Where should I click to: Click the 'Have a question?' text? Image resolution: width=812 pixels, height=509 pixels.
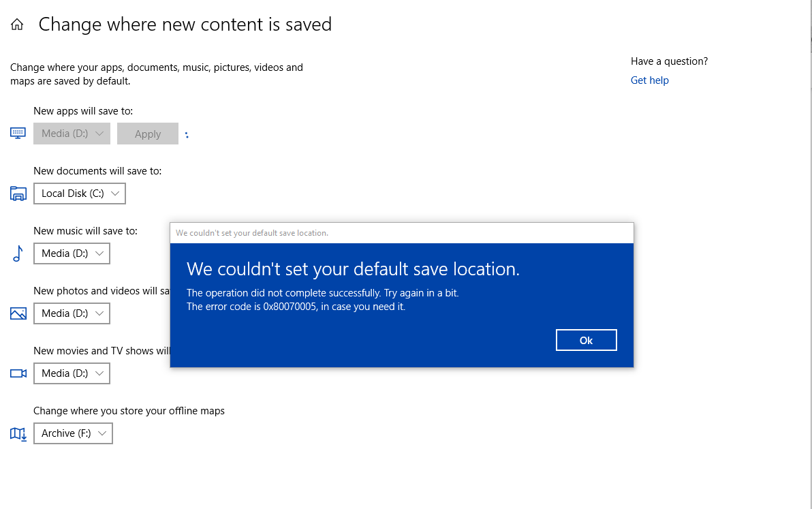coord(669,61)
